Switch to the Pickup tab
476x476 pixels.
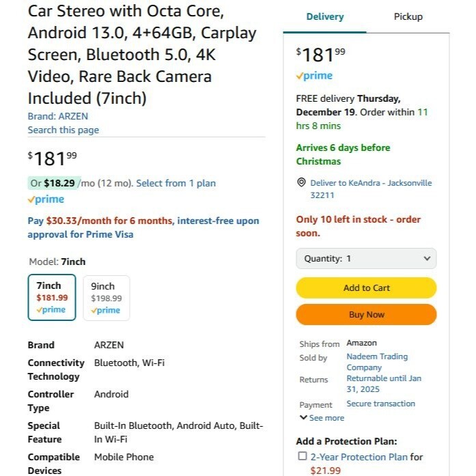point(408,16)
